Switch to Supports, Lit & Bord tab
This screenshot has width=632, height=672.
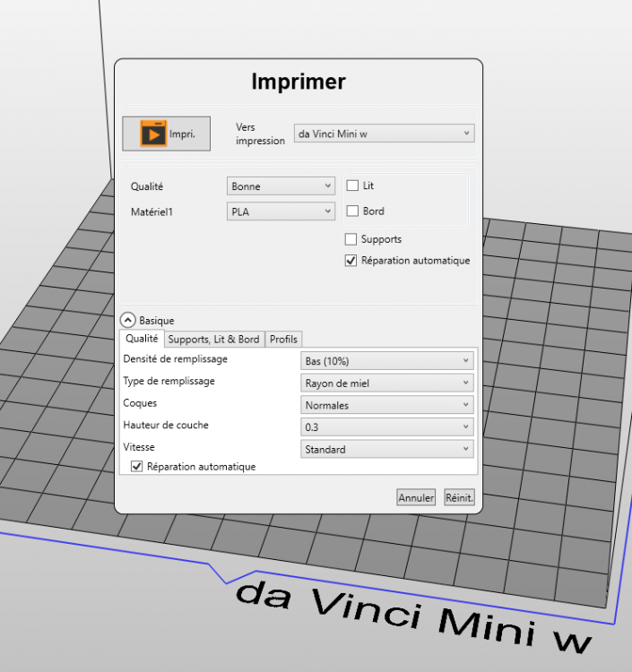(214, 340)
